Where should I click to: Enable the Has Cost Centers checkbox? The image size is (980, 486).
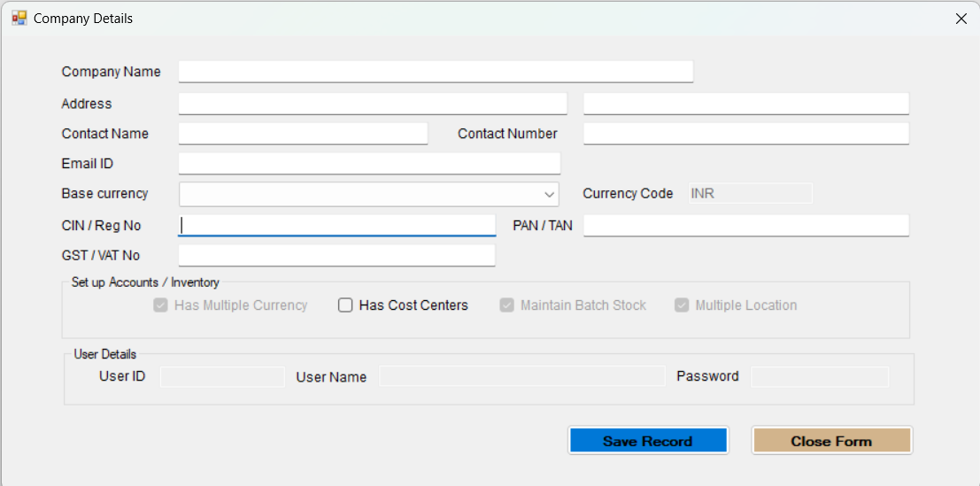pyautogui.click(x=346, y=305)
